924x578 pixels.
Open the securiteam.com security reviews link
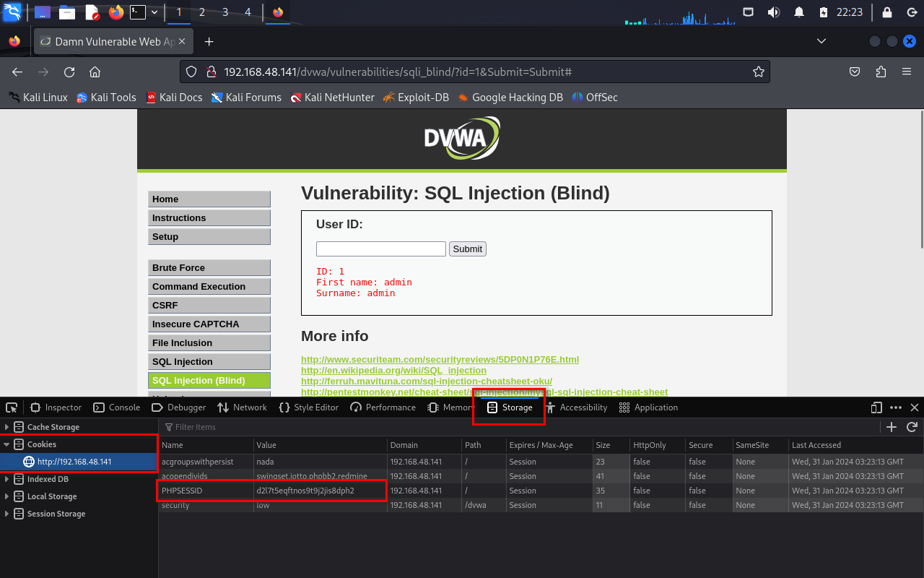click(x=440, y=359)
